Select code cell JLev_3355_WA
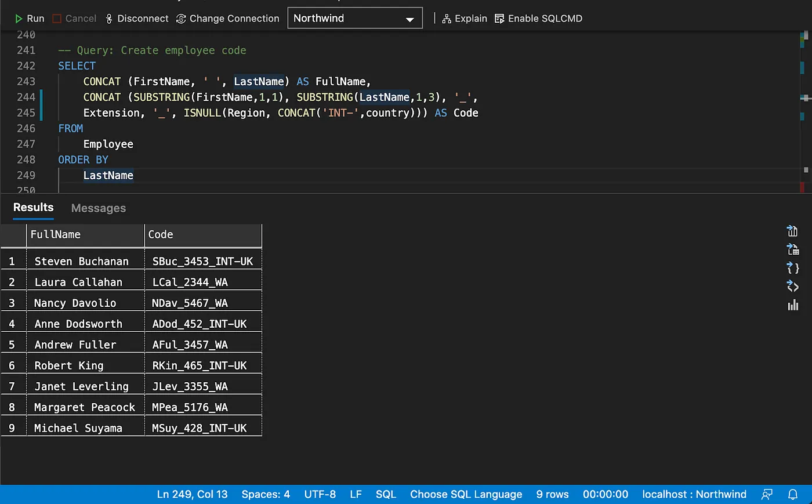This screenshot has height=504, width=812. [x=203, y=387]
